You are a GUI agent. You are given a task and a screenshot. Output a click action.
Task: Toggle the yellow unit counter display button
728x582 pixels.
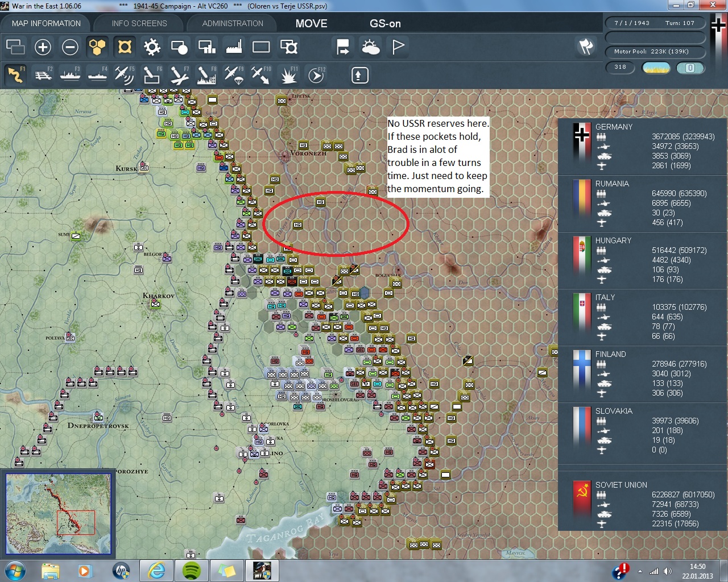tap(125, 47)
